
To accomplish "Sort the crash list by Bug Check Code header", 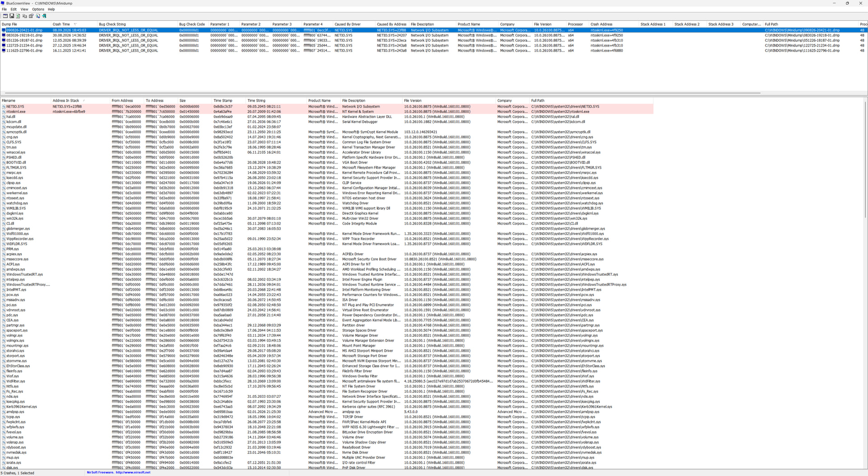I will (192, 24).
